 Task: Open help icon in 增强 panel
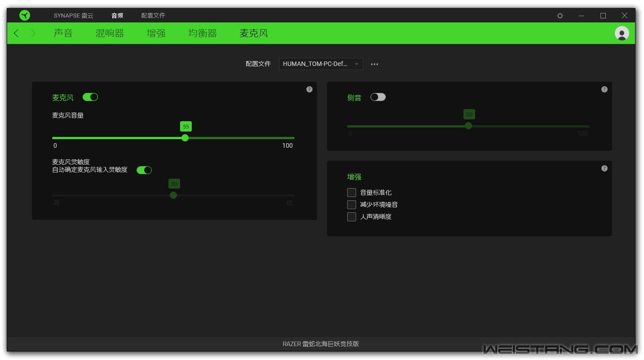pos(604,168)
